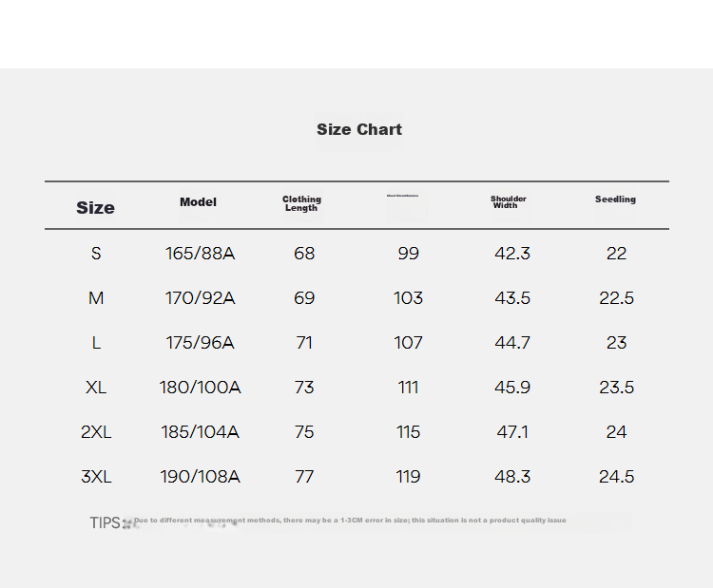
Task: Click the Model column header
Action: 198,201
